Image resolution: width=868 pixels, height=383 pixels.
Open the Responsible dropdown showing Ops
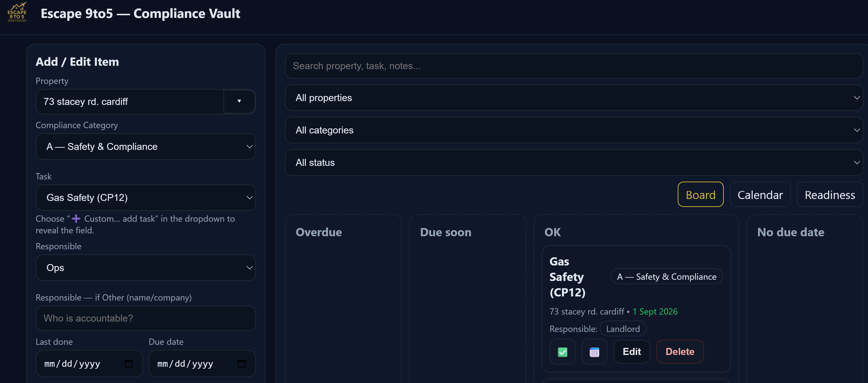pyautogui.click(x=146, y=268)
